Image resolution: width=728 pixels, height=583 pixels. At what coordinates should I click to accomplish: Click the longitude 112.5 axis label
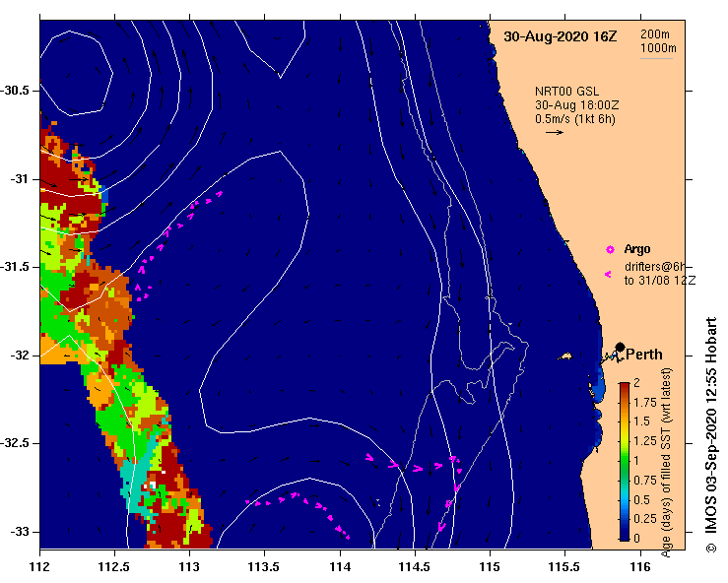[x=113, y=567]
